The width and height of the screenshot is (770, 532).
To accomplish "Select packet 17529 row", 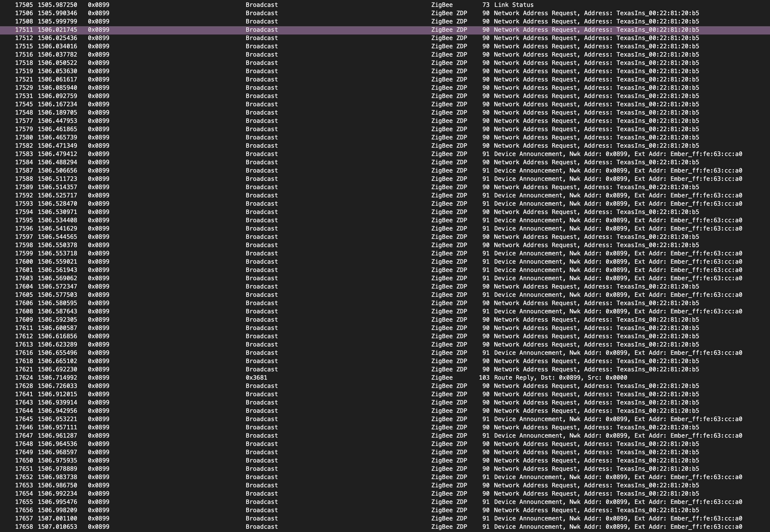I will [24, 88].
